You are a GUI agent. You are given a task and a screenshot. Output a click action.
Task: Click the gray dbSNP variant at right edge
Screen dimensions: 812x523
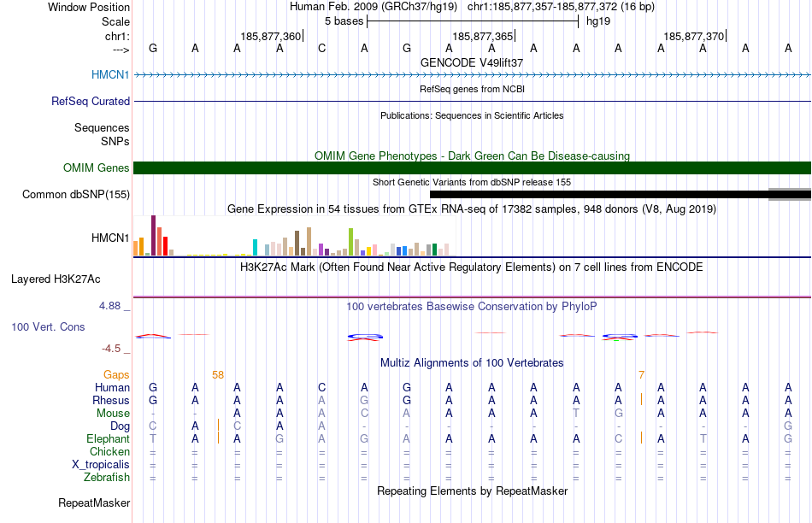tap(790, 195)
